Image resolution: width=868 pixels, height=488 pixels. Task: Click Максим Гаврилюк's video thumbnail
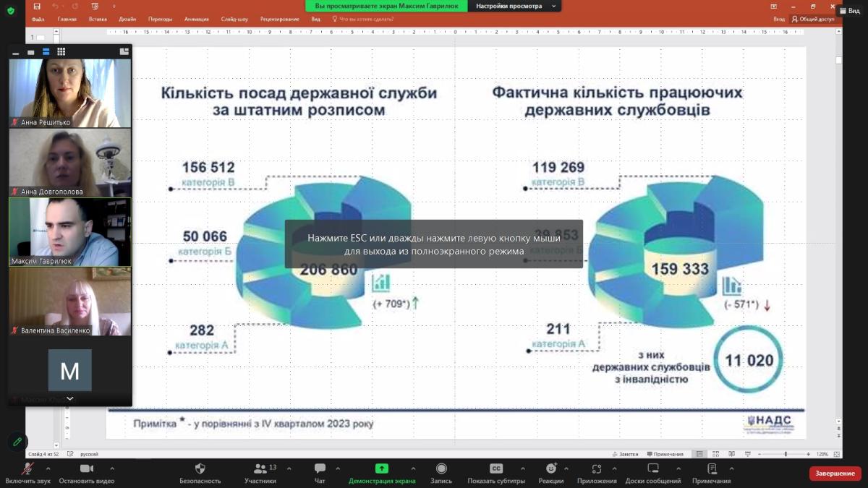(70, 232)
